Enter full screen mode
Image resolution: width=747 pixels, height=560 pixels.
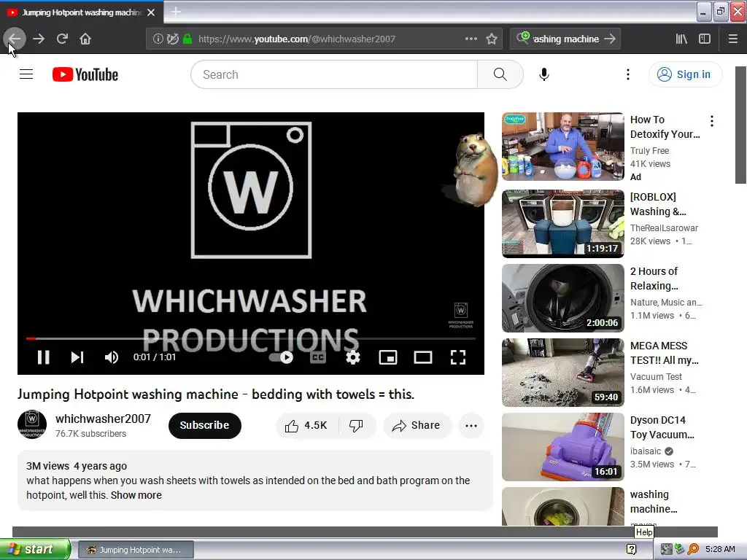[x=458, y=357]
